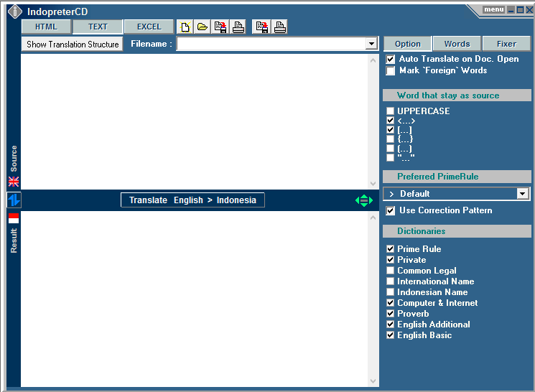Swap translation direction with the blue arrows icon
This screenshot has height=392, width=535.
click(x=14, y=200)
